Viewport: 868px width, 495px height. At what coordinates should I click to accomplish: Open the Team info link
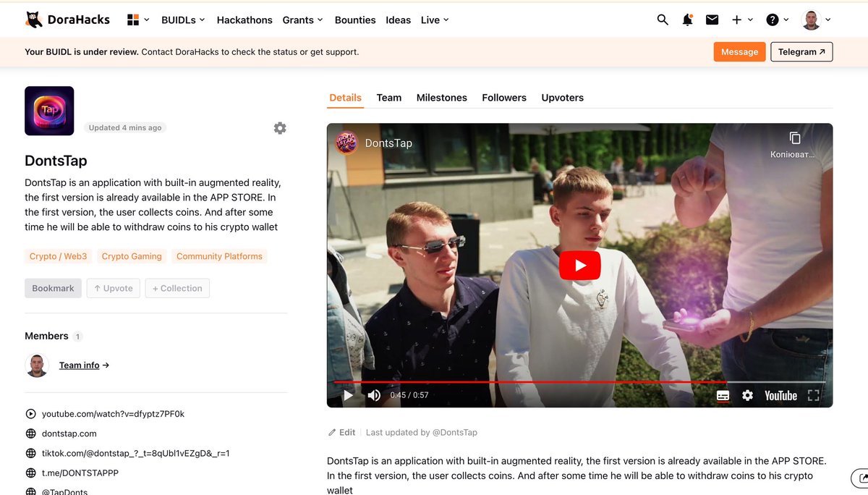pos(84,365)
